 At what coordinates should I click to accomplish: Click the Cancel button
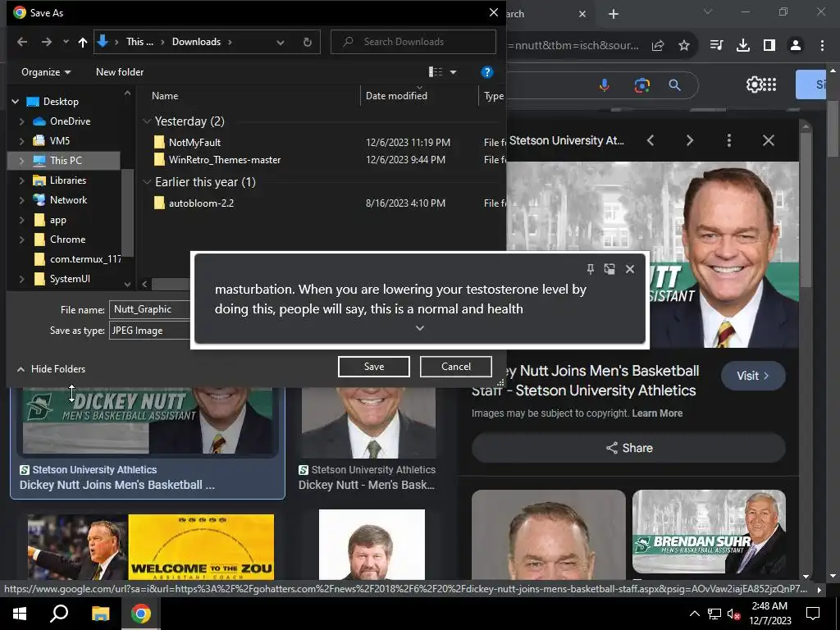point(456,367)
